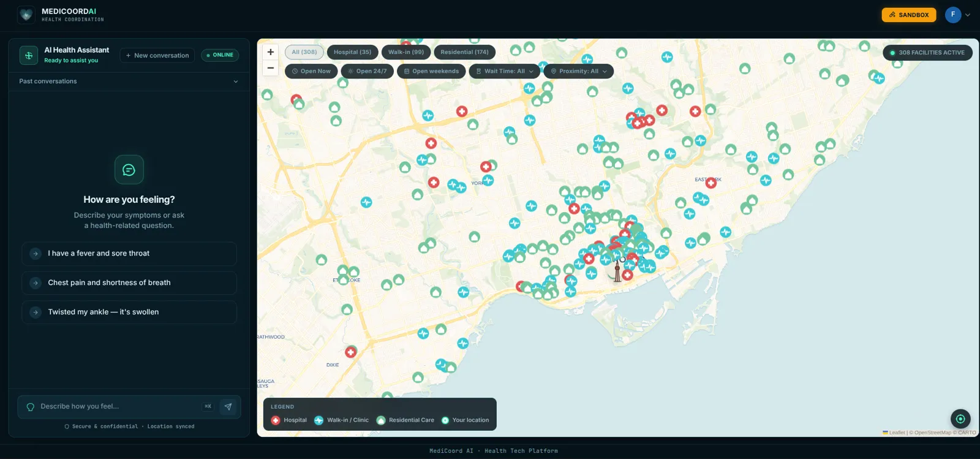Viewport: 980px width, 459px height.
Task: Click the 'Ready to assist you' status text
Action: (71, 61)
